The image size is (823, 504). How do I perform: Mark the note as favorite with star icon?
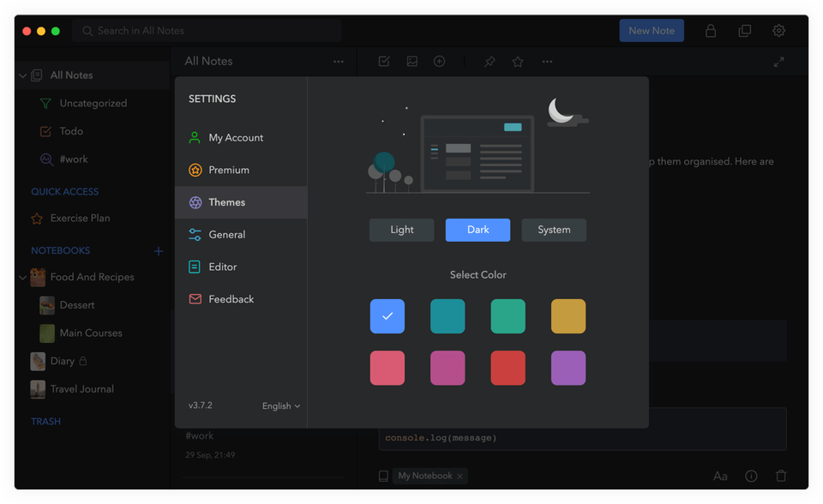(517, 61)
